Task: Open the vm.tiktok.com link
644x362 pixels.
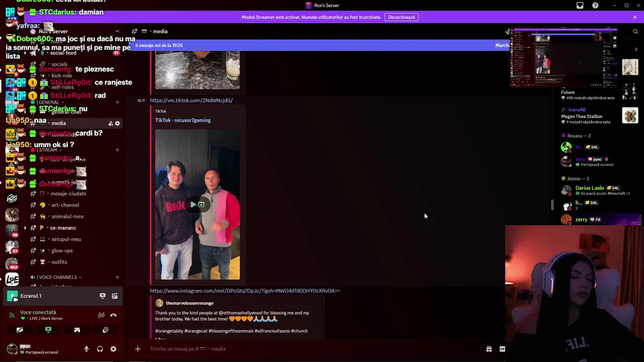Action: click(x=191, y=101)
